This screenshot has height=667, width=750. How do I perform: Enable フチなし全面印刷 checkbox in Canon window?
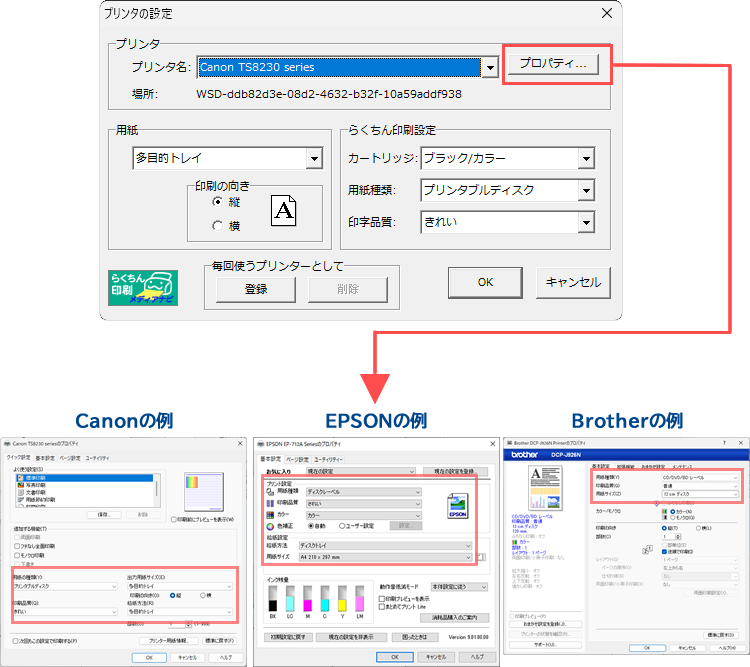click(17, 546)
